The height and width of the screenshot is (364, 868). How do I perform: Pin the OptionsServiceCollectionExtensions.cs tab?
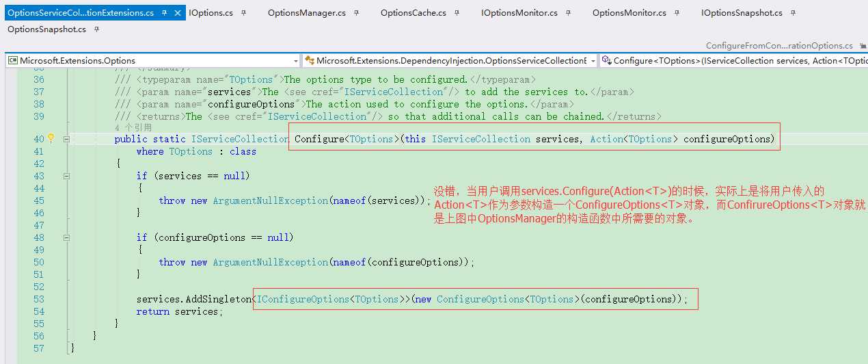pyautogui.click(x=165, y=13)
